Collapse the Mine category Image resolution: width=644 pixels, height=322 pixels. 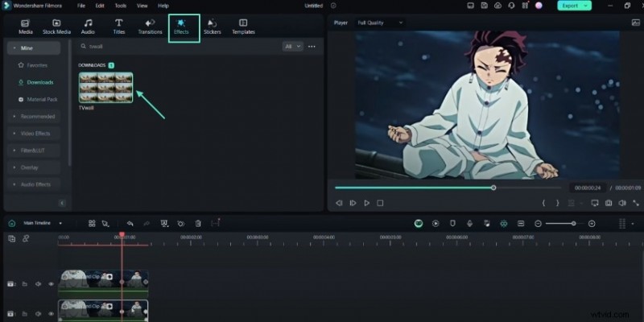(x=34, y=48)
